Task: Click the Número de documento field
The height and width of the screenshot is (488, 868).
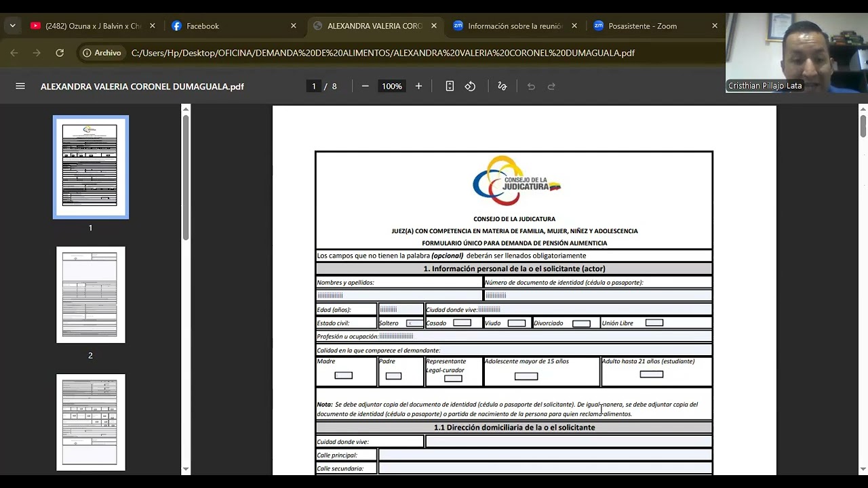Action: (x=598, y=296)
